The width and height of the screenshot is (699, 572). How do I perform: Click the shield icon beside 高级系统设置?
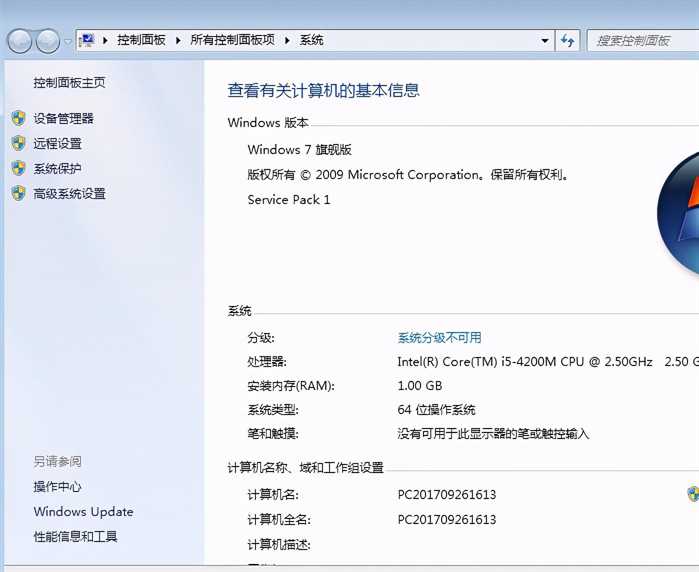tap(18, 193)
